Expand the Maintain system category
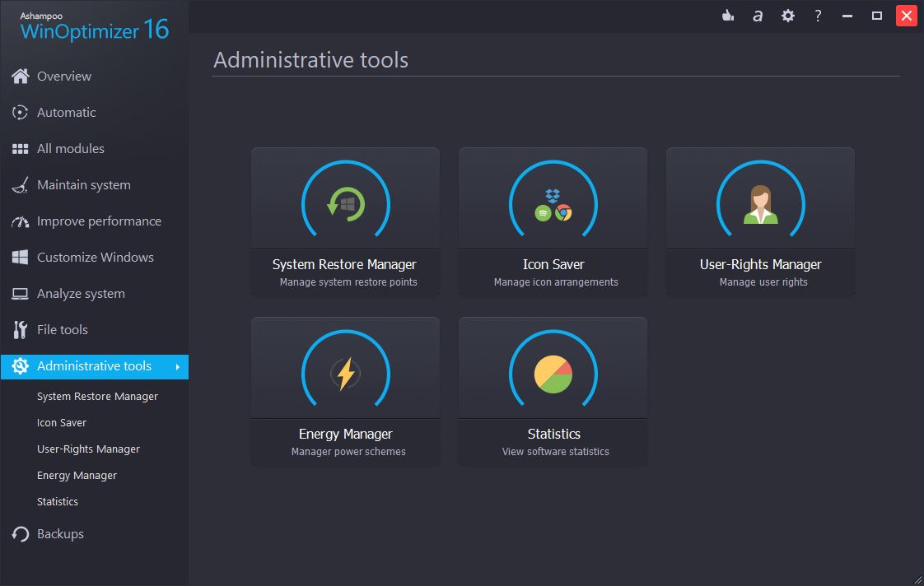Image resolution: width=924 pixels, height=586 pixels. tap(83, 185)
